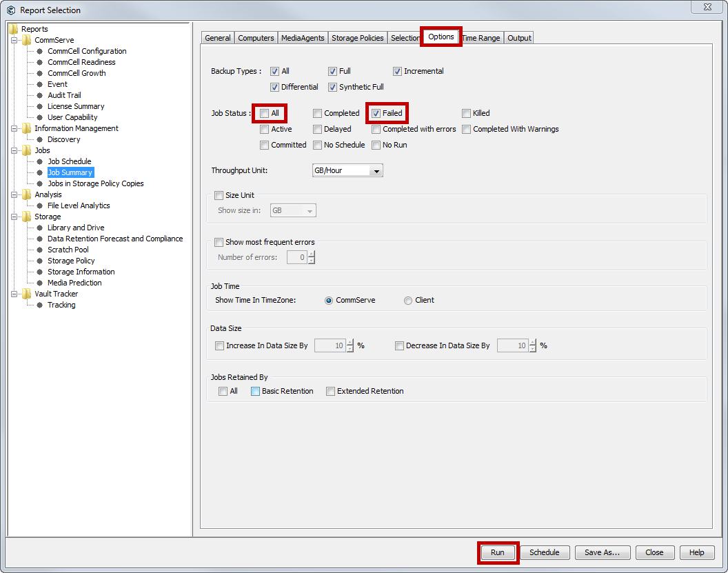Select Audit Trail report in the tree

64,95
